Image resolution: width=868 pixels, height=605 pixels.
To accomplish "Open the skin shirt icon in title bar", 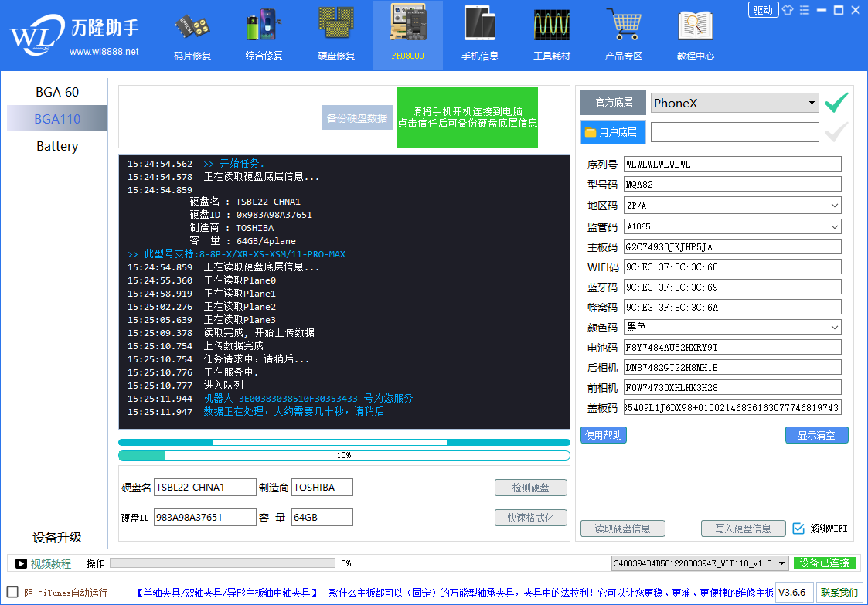I will (x=788, y=10).
